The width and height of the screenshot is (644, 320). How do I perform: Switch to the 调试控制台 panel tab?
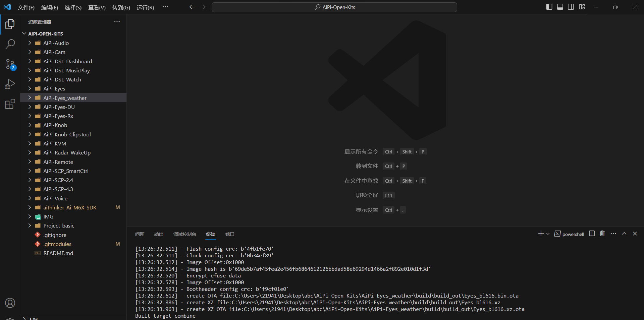pyautogui.click(x=185, y=234)
